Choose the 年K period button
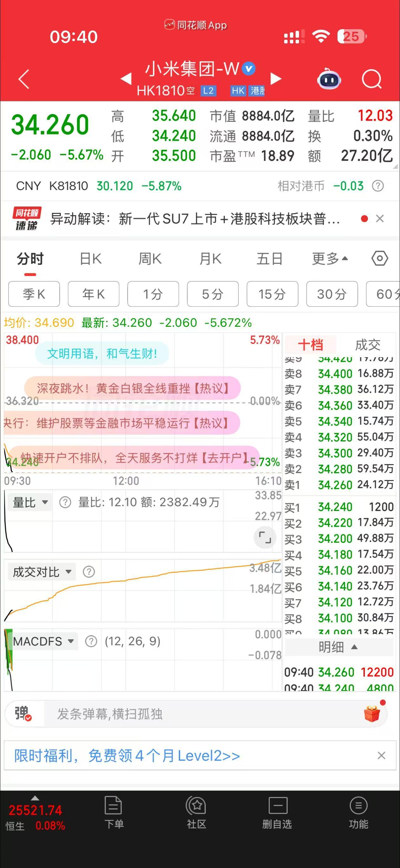This screenshot has height=868, width=400. [94, 294]
